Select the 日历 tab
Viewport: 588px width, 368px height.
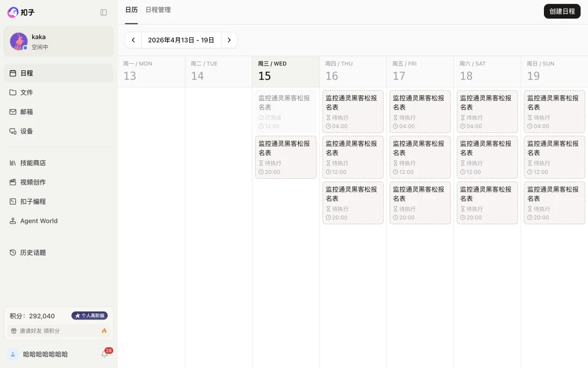point(131,10)
